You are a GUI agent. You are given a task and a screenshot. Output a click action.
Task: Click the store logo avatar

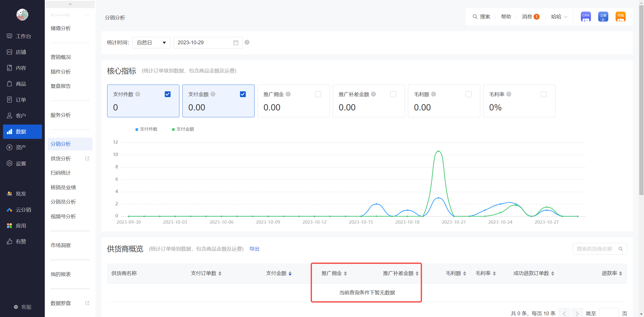click(x=22, y=15)
